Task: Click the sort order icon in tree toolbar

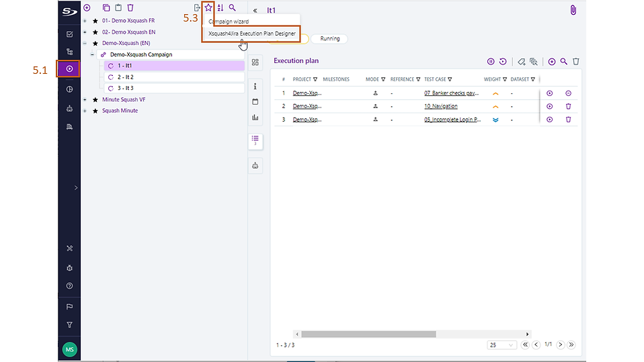Action: (220, 8)
